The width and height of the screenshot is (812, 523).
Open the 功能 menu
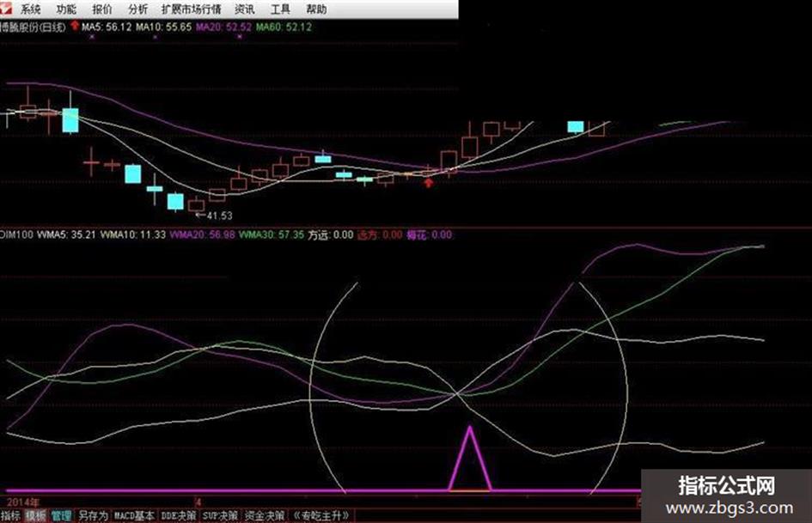click(66, 9)
